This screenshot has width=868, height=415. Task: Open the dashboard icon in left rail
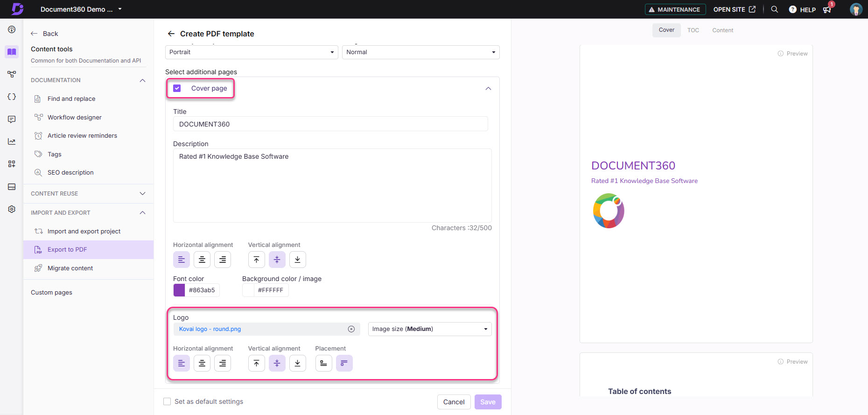[x=12, y=29]
